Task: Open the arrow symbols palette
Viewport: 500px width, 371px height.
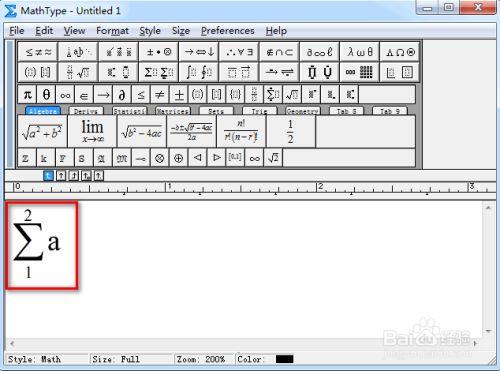Action: [x=199, y=52]
